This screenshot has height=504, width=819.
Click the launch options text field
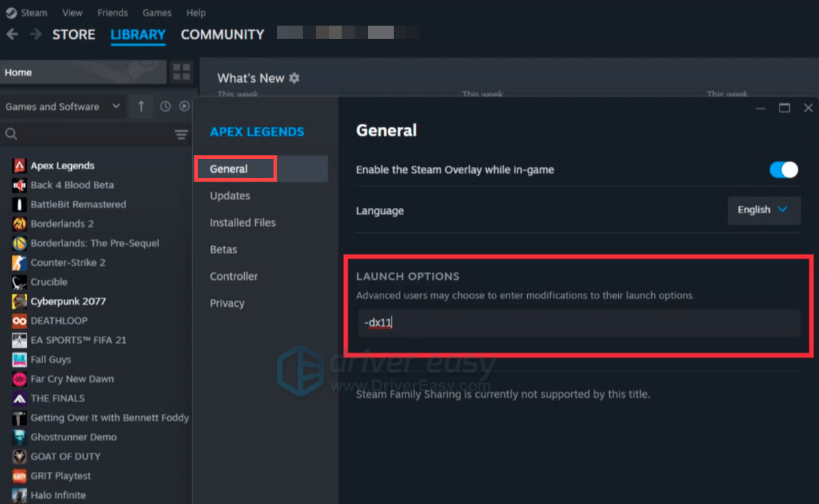click(579, 322)
